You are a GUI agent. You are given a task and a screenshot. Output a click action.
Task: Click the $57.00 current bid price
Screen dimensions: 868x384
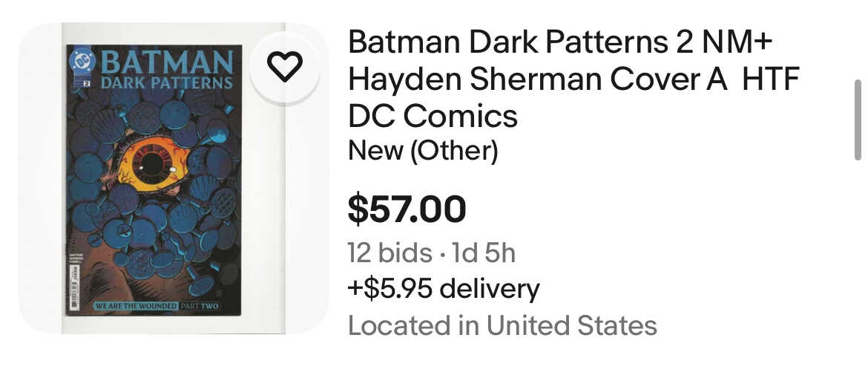click(x=407, y=210)
